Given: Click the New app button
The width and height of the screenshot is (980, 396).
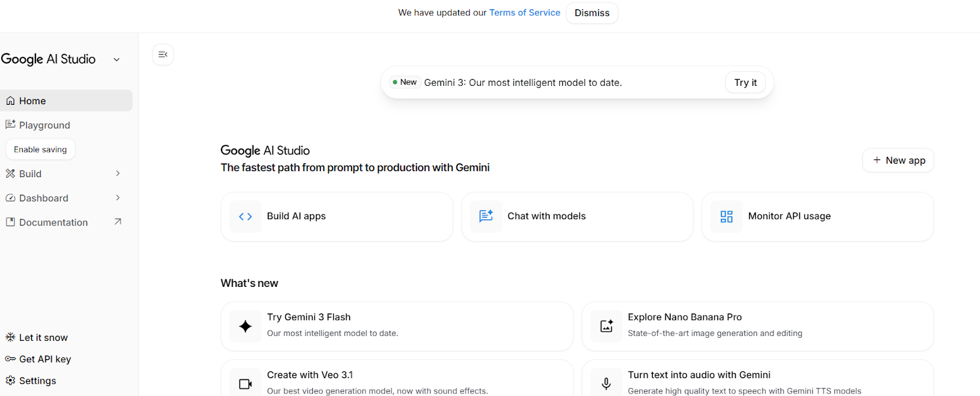Looking at the screenshot, I should pyautogui.click(x=897, y=160).
